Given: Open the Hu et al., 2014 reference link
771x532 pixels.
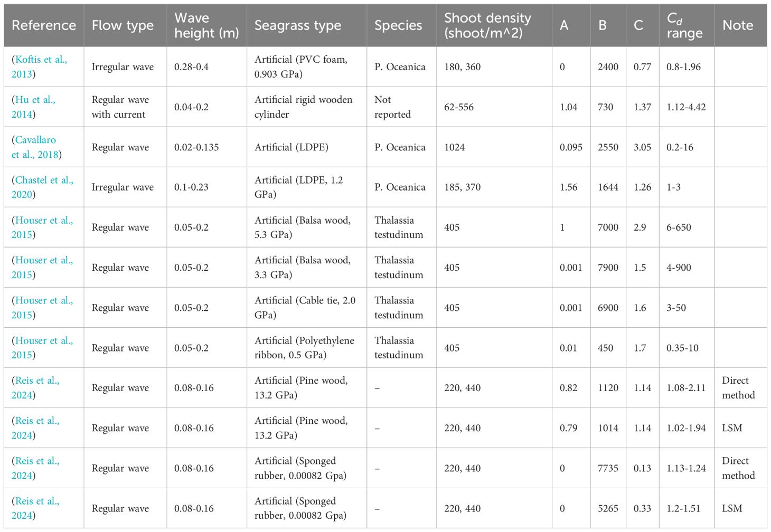Looking at the screenshot, I should tap(35, 100).
